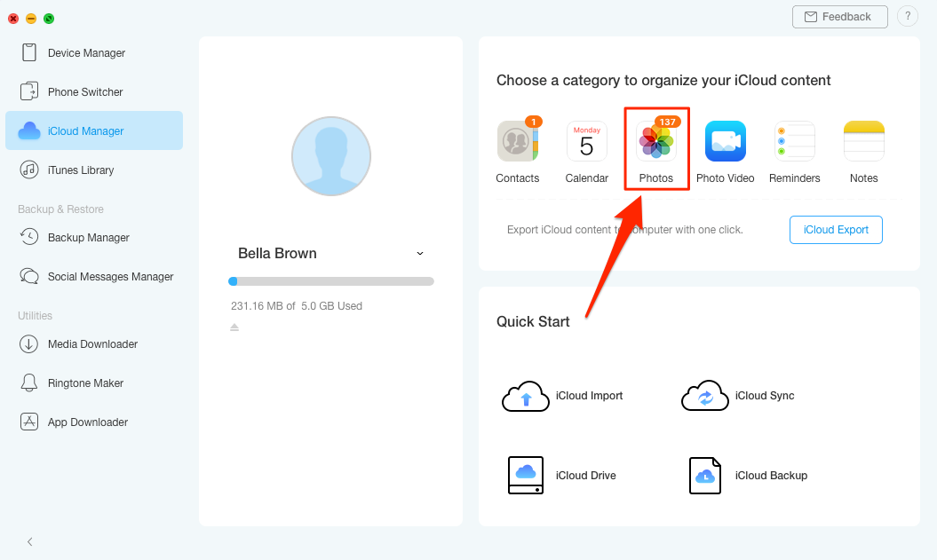Open the Reminders category icon
This screenshot has height=560, width=937.
[795, 141]
